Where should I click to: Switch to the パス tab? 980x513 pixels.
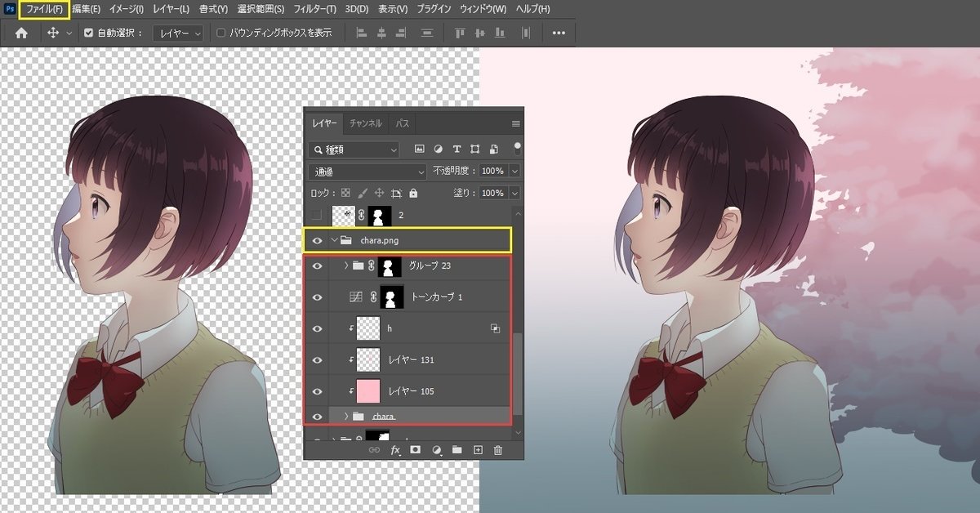tap(403, 123)
